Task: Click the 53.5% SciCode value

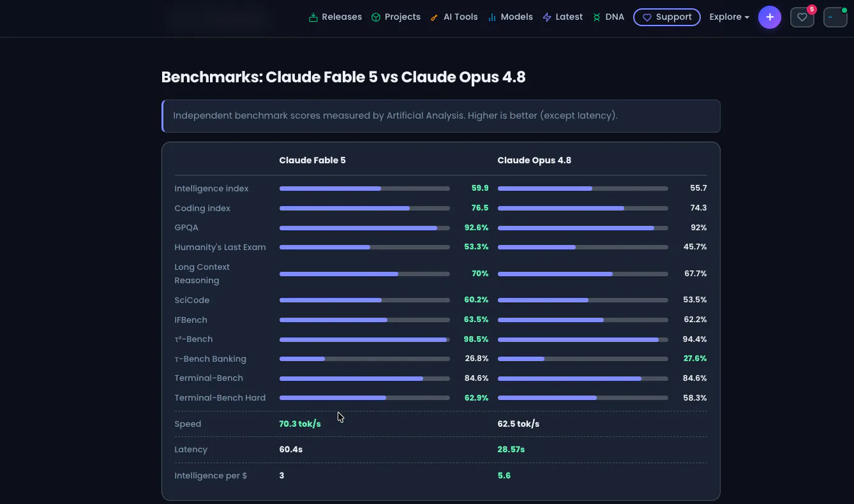Action: tap(695, 300)
